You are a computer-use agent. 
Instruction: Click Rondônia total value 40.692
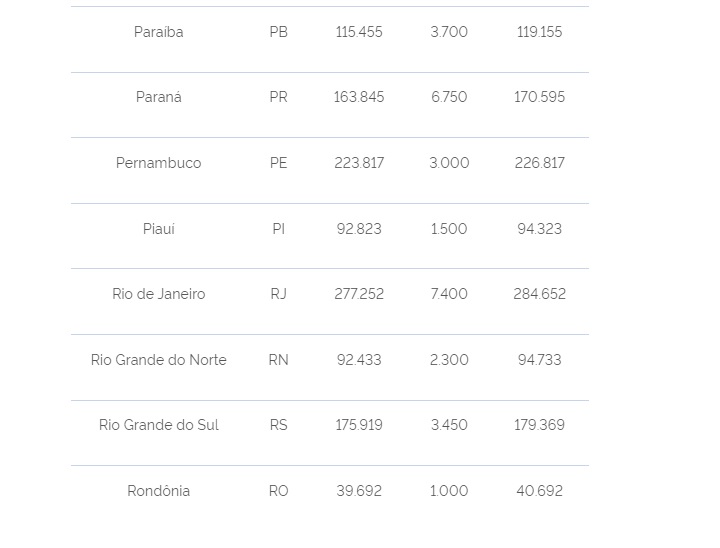(x=539, y=491)
